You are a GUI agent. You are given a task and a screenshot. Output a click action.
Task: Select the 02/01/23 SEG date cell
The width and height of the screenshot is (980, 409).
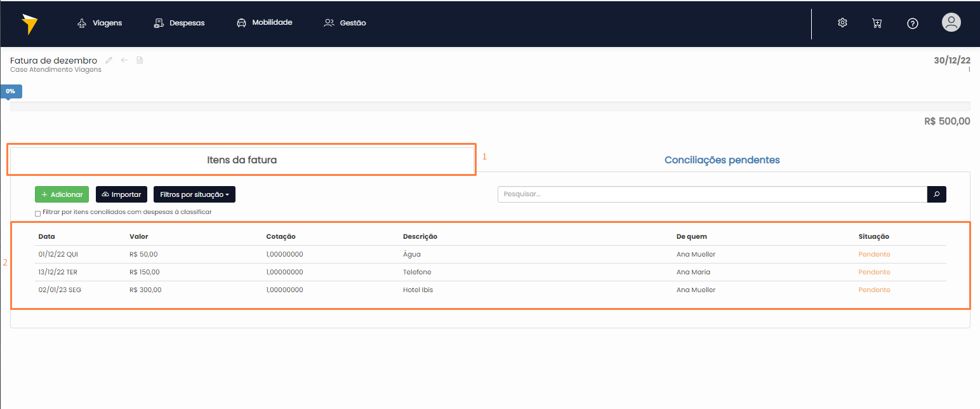pos(60,290)
